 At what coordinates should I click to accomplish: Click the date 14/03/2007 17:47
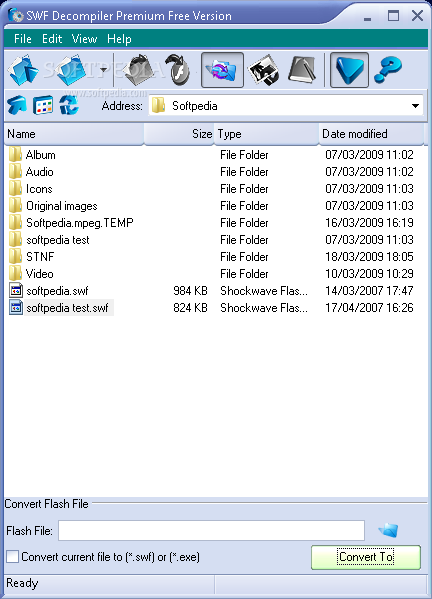point(369,291)
